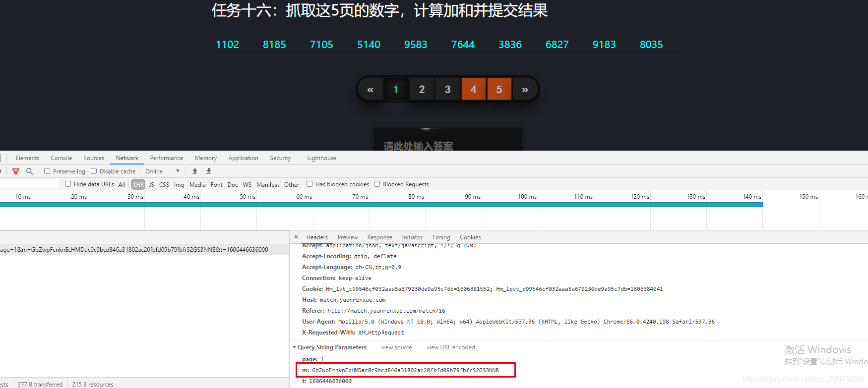The height and width of the screenshot is (388, 868).
Task: Click the 215 B resources status text
Action: coord(93,384)
